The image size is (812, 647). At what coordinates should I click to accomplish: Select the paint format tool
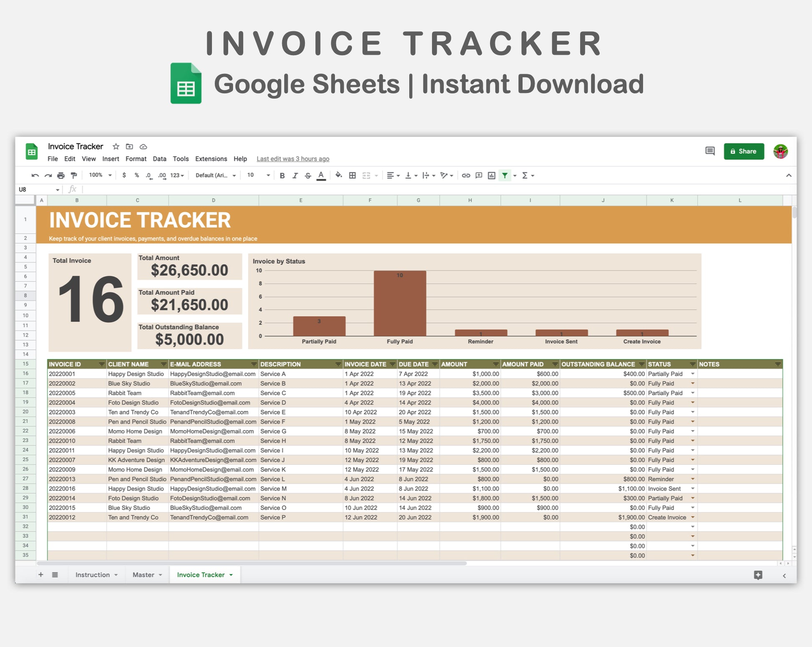click(74, 176)
